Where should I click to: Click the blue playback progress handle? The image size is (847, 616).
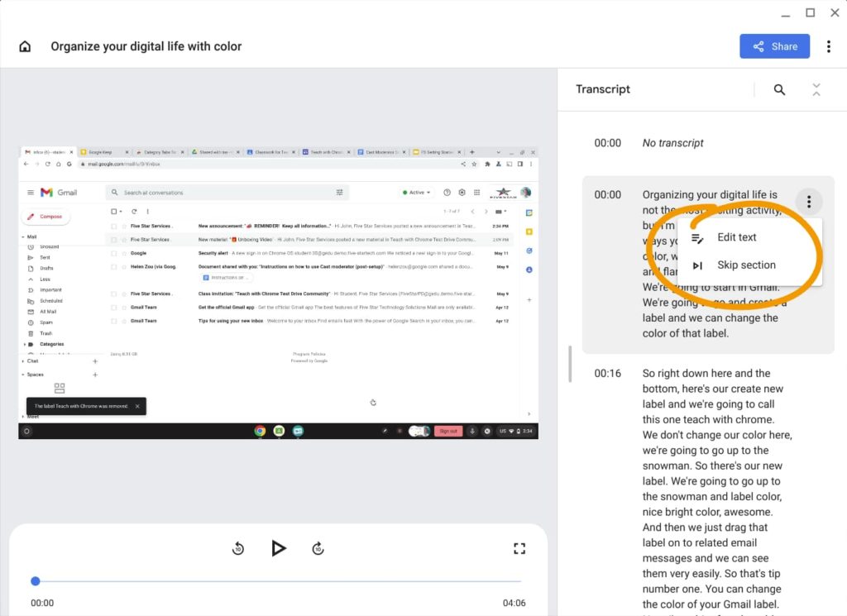35,581
